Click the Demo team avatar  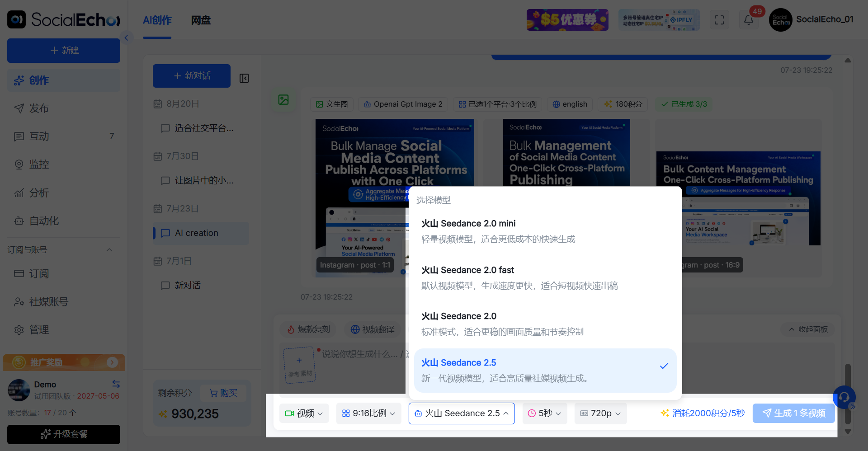coord(19,390)
